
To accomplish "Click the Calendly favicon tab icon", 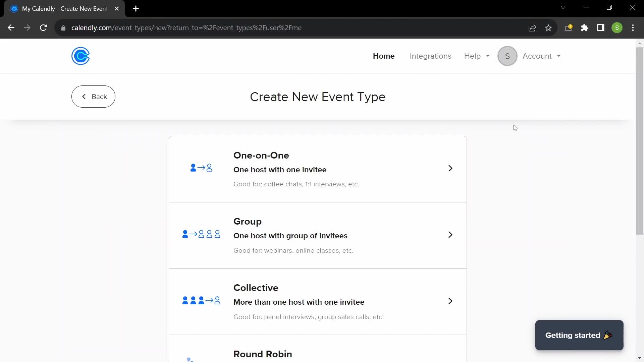I will point(14,8).
